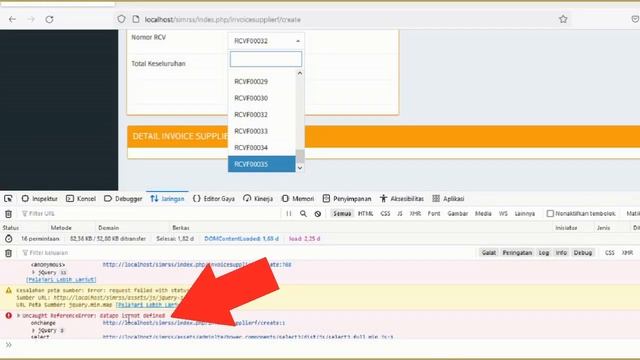Screen dimensions: 640x360
Task: Reload the page with the refresh icon
Action: [x=49, y=19]
